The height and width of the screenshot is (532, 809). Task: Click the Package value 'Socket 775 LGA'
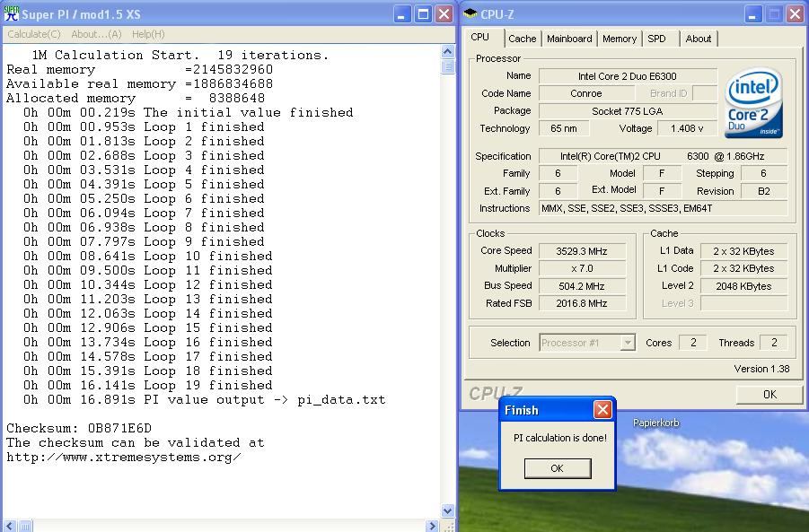pyautogui.click(x=628, y=111)
